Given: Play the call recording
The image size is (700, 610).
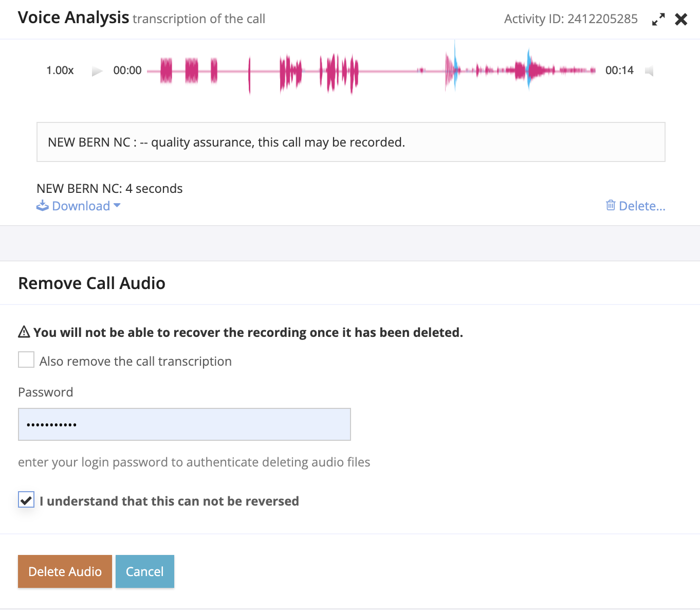Looking at the screenshot, I should [97, 71].
